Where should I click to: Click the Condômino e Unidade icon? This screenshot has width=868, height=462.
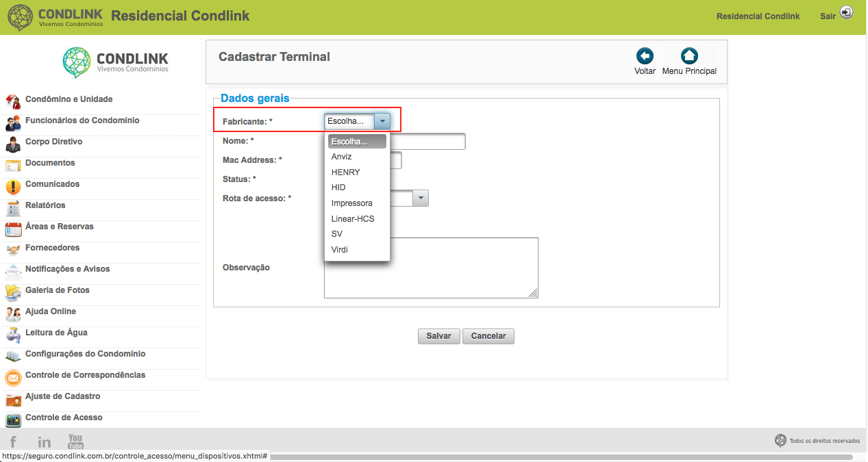tap(13, 102)
